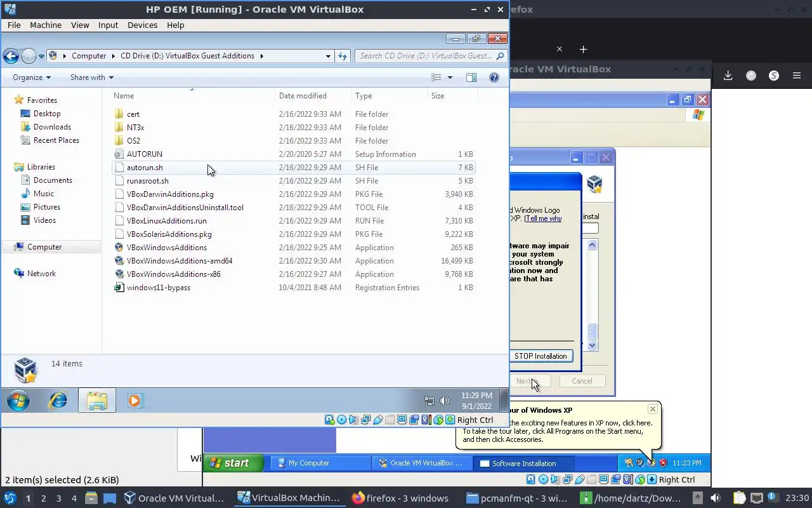Open the host panel volume speaker icon
The width and height of the screenshot is (812, 508).
tap(716, 498)
